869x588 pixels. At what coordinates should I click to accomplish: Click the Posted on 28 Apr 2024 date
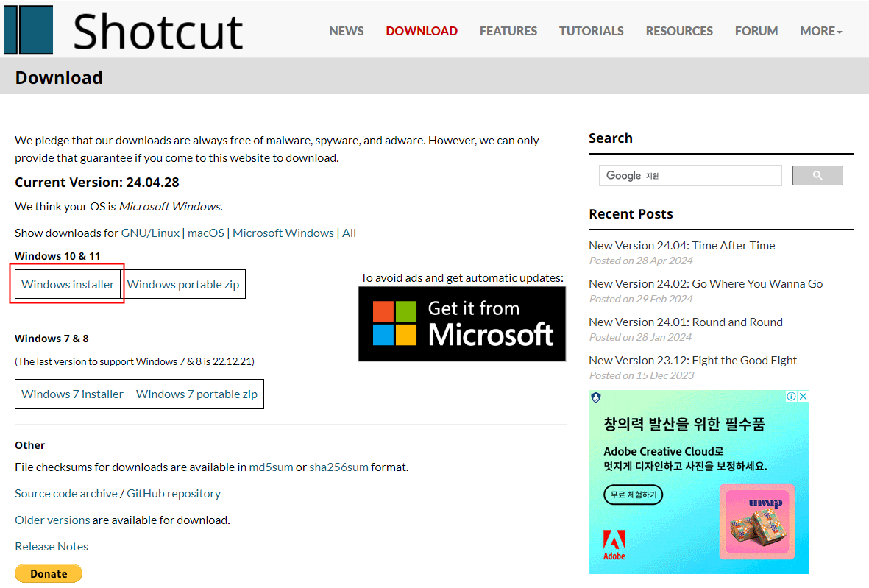click(641, 261)
